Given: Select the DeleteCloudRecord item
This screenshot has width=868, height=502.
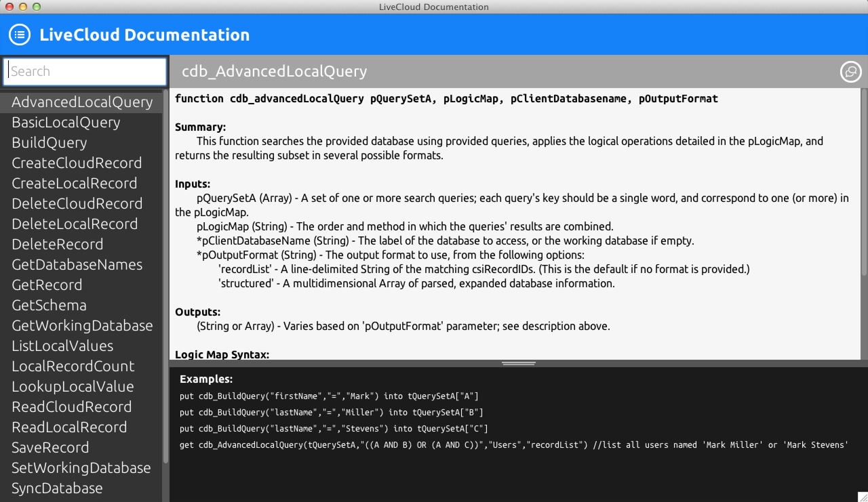Looking at the screenshot, I should pos(77,204).
